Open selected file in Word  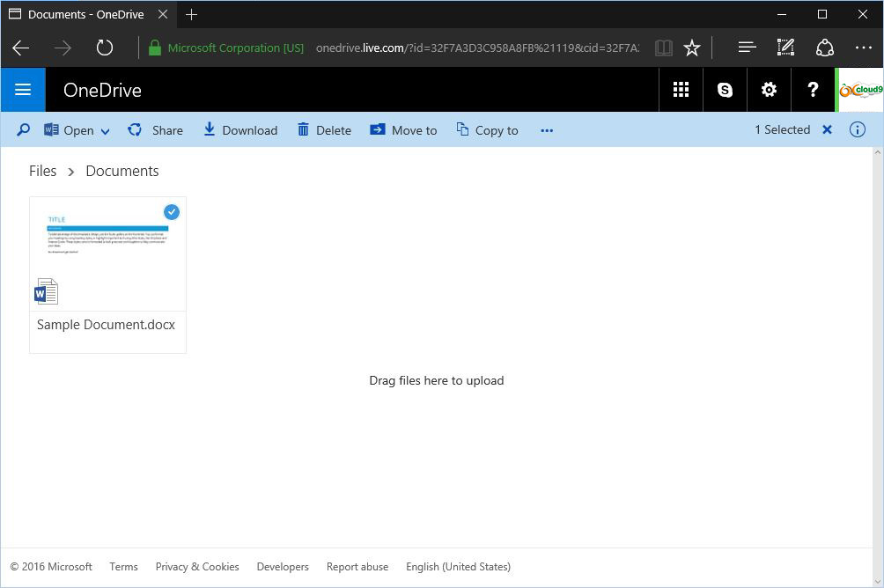pyautogui.click(x=69, y=130)
